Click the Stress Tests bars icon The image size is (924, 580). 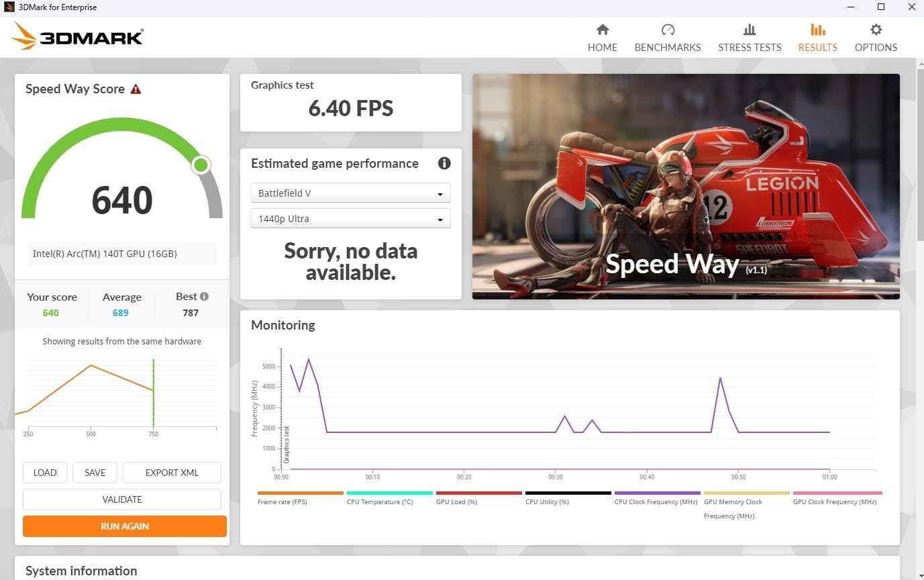[750, 30]
